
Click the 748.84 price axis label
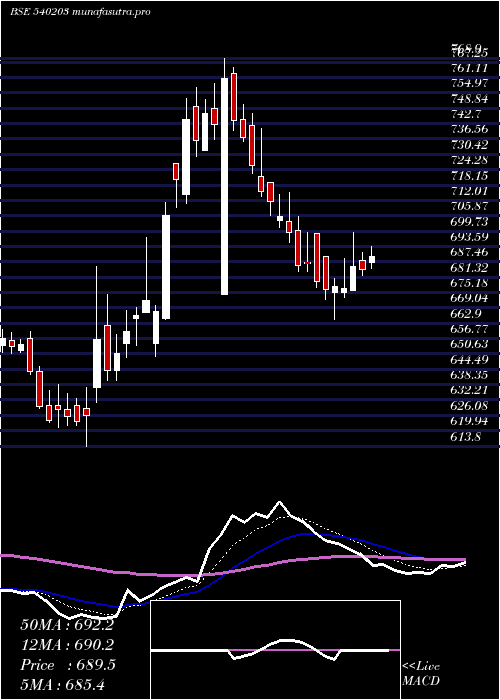(x=469, y=99)
